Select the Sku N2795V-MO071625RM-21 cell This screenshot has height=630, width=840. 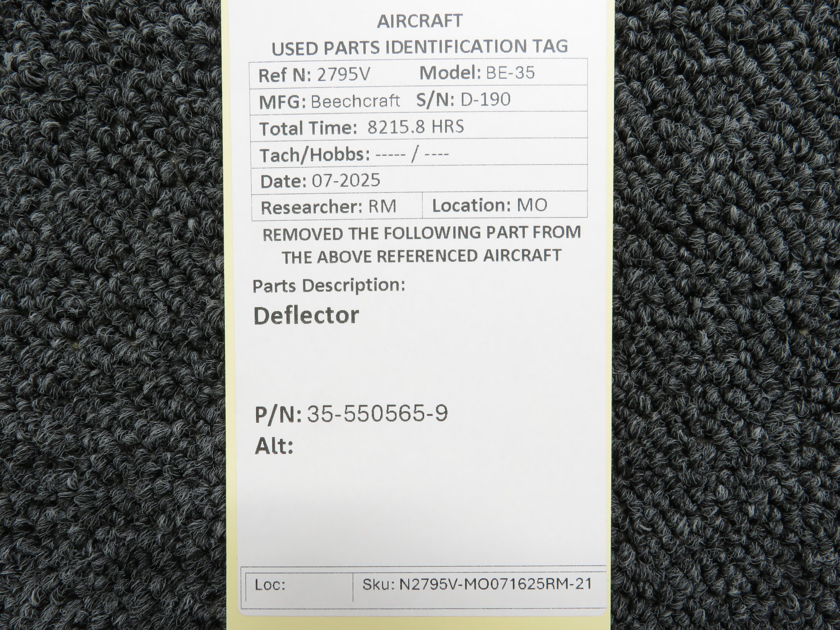tap(477, 584)
